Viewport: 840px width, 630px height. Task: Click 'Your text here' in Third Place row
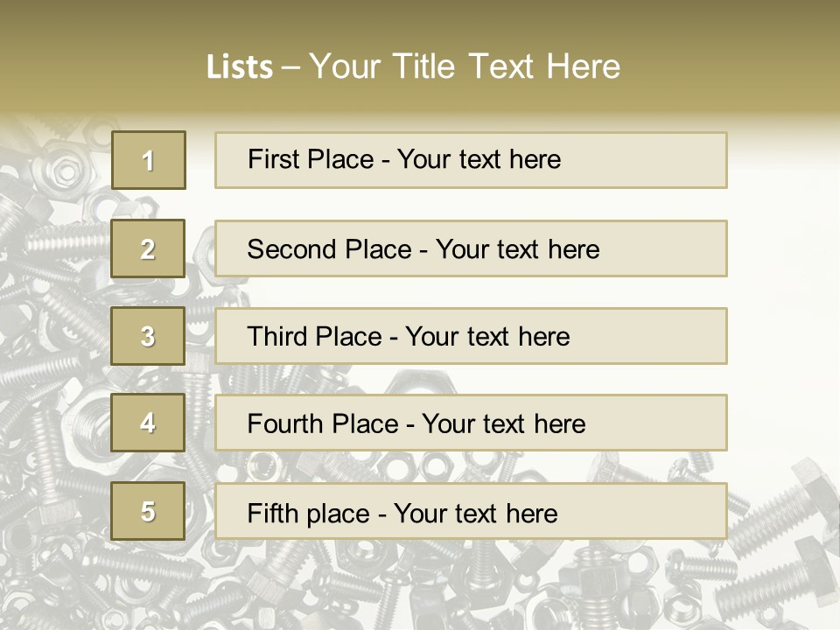pos(487,337)
